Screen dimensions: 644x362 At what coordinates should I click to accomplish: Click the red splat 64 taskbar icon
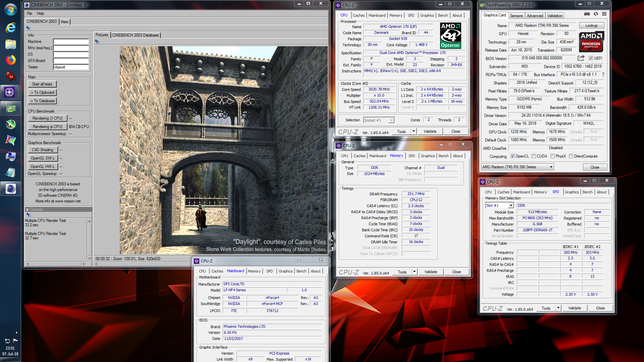[10, 76]
